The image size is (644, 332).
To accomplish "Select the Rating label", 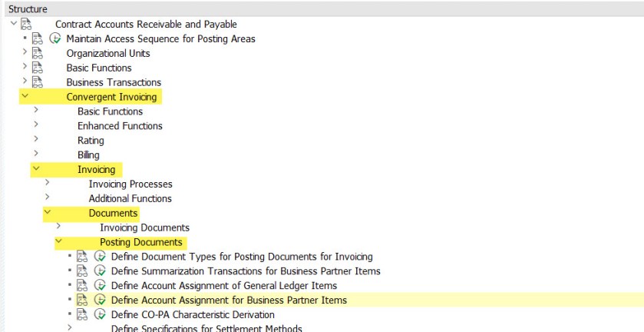I will pos(91,141).
